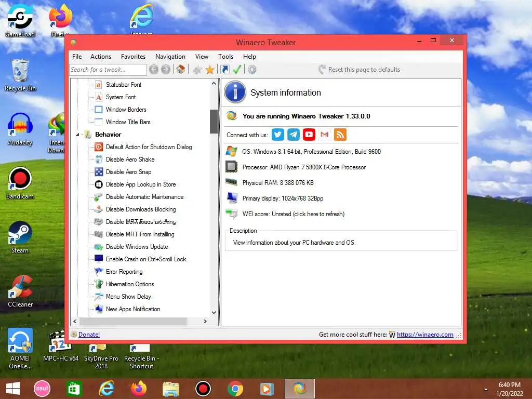The width and height of the screenshot is (532, 399).
Task: Show hidden tray icons arrow
Action: pyautogui.click(x=486, y=389)
